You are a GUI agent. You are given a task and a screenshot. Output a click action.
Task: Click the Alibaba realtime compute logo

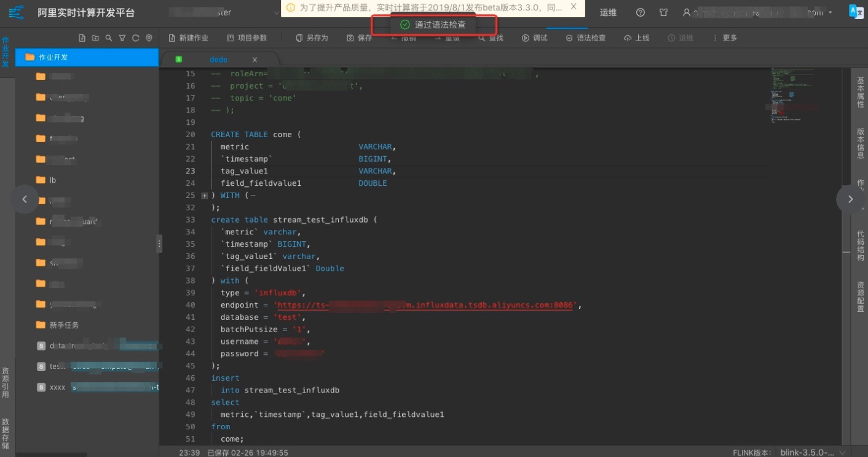(16, 12)
